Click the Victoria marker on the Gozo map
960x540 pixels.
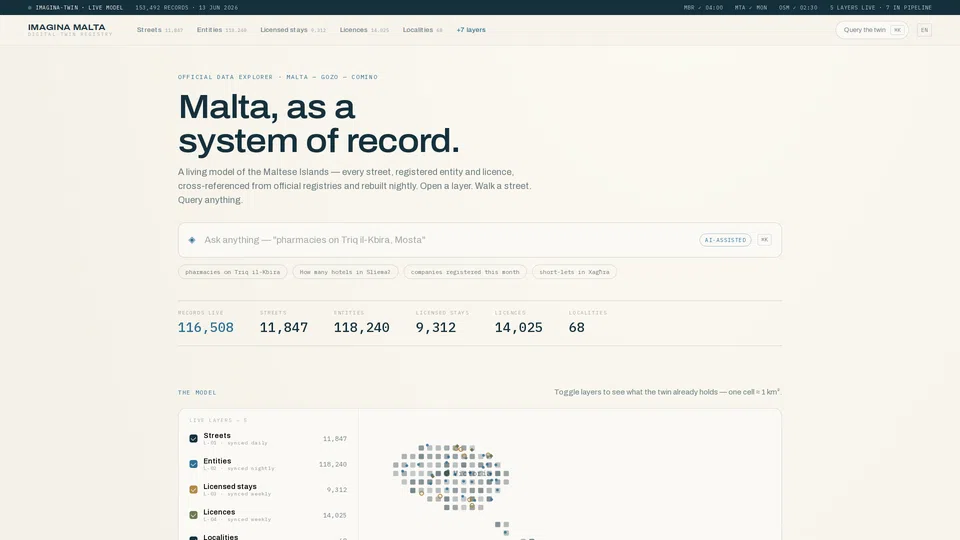[x=447, y=473]
